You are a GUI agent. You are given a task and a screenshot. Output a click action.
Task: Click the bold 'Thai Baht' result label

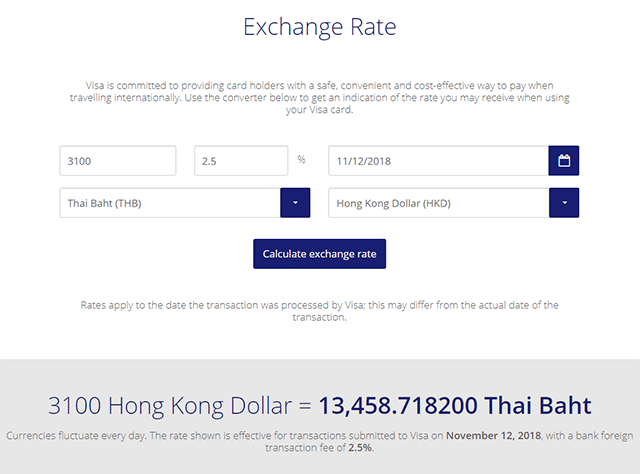(537, 406)
